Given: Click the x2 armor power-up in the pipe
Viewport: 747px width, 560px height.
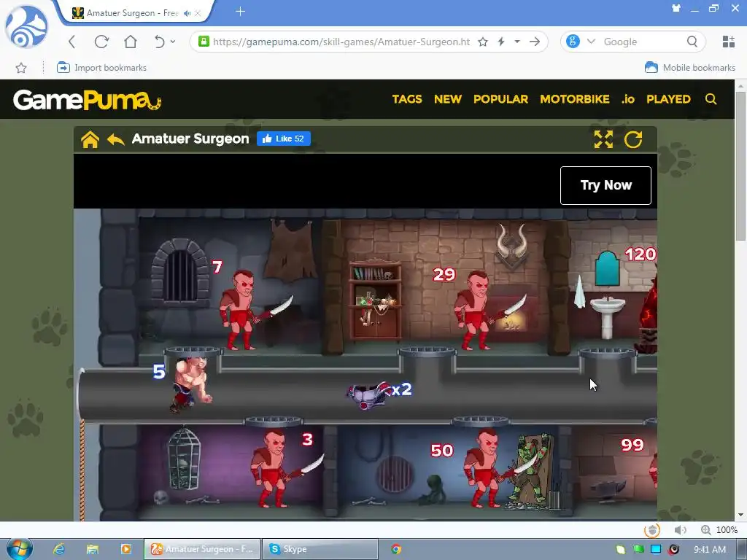Looking at the screenshot, I should point(369,395).
